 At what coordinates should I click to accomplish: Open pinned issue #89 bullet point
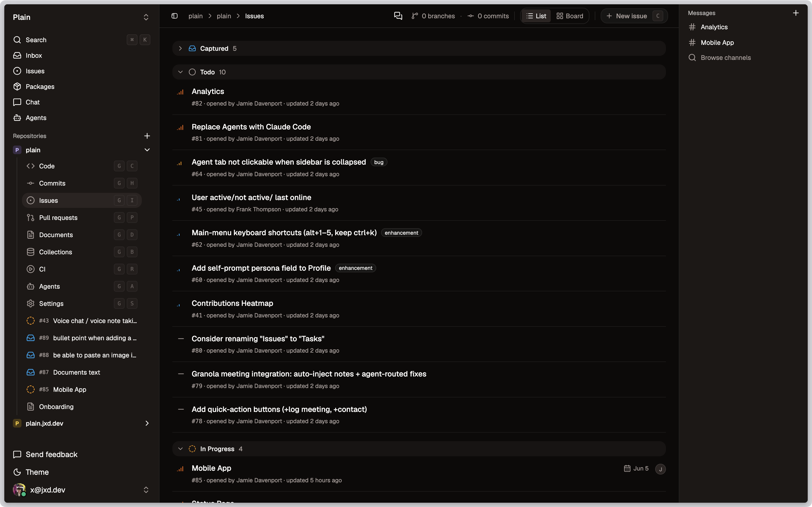click(x=81, y=338)
